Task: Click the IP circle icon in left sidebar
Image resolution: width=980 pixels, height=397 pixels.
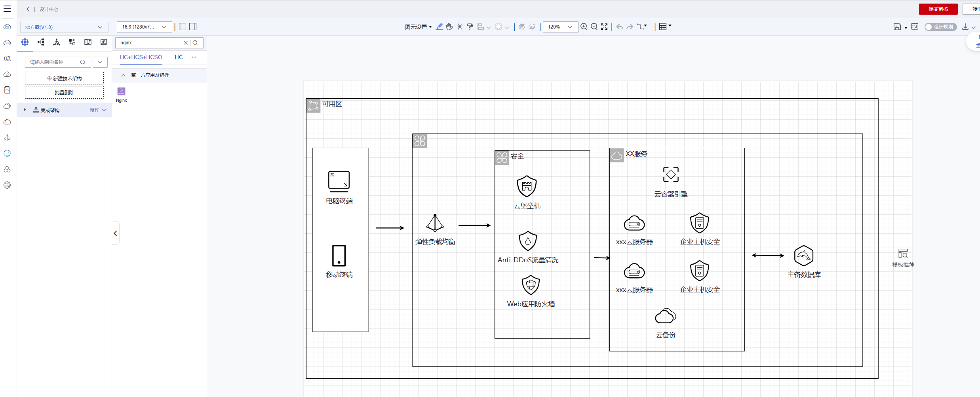Action: tap(7, 153)
